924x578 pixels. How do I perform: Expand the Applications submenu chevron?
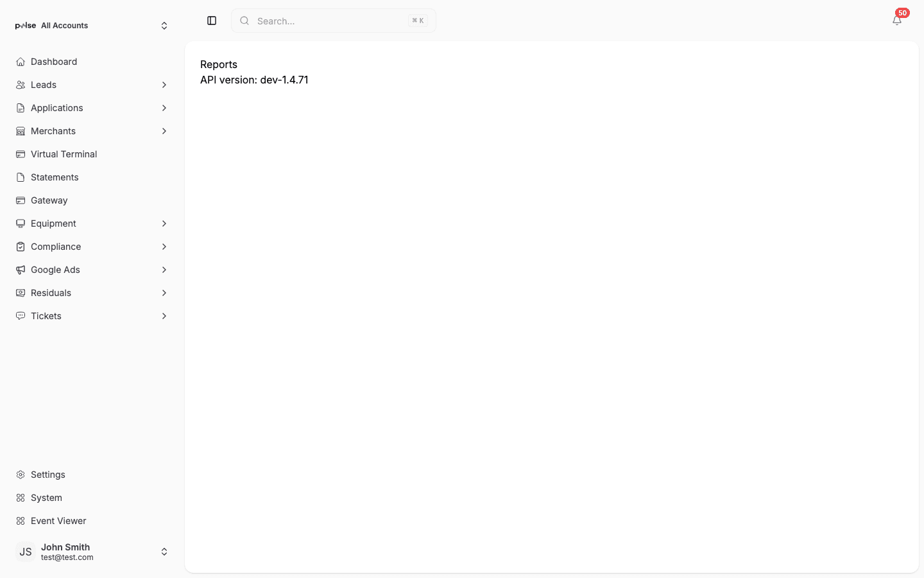click(x=164, y=108)
